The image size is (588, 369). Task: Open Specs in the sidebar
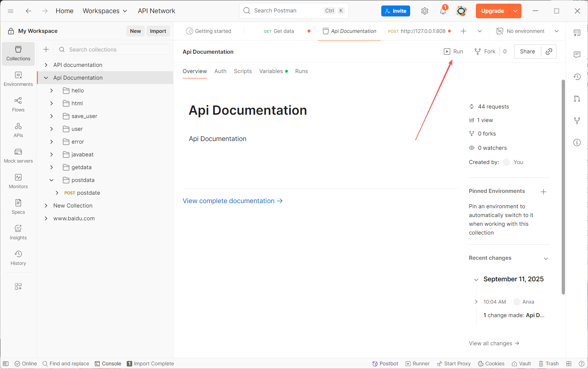[18, 207]
